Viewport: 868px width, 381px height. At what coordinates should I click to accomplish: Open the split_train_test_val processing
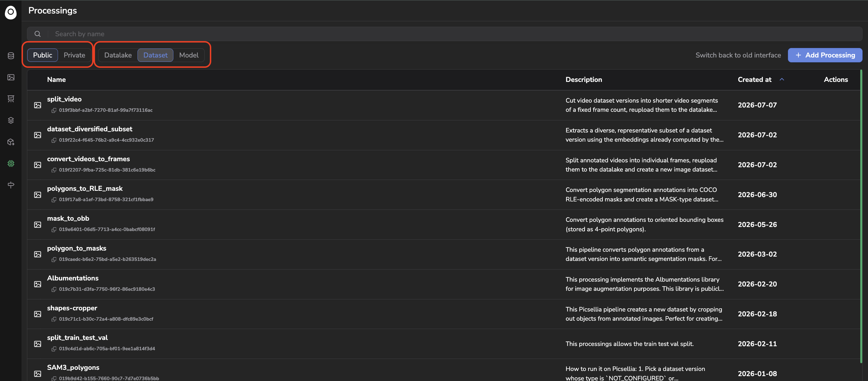coord(77,338)
